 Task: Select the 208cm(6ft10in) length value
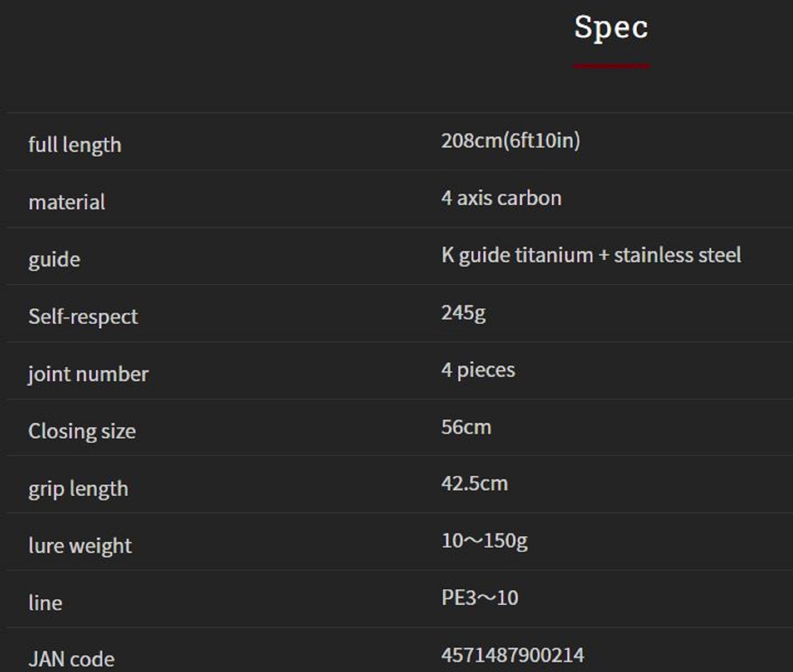(511, 141)
